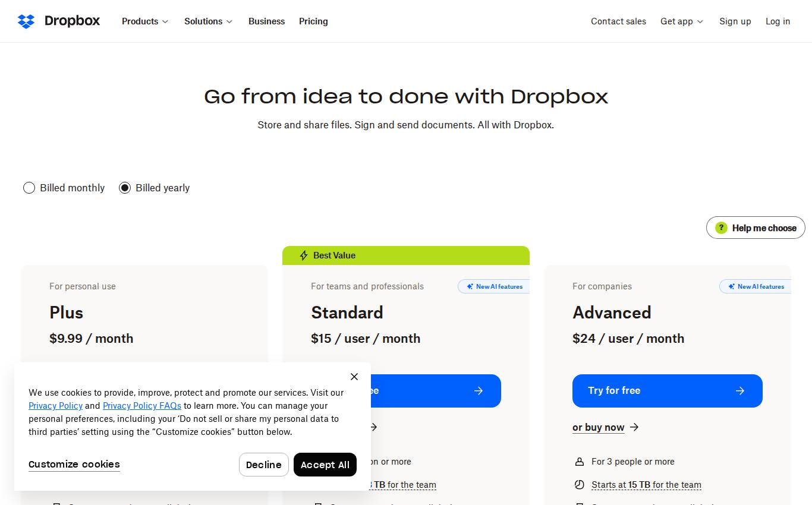Expand the Solutions dropdown menu

pos(208,21)
